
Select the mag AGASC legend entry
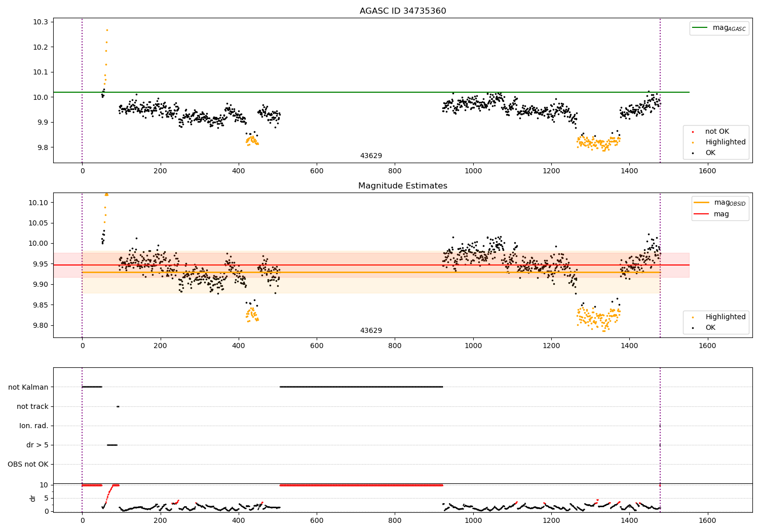(x=719, y=28)
